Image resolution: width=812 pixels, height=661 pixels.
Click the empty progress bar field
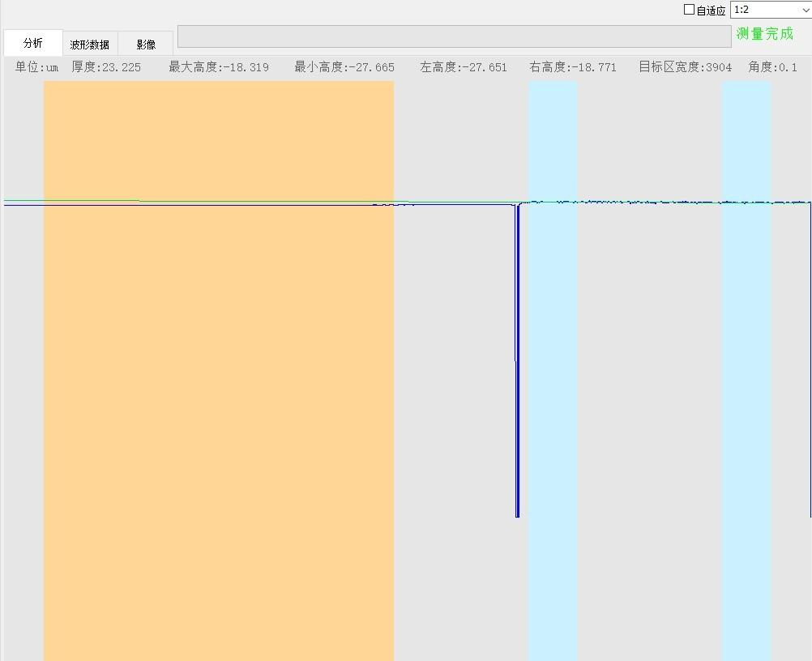[454, 36]
